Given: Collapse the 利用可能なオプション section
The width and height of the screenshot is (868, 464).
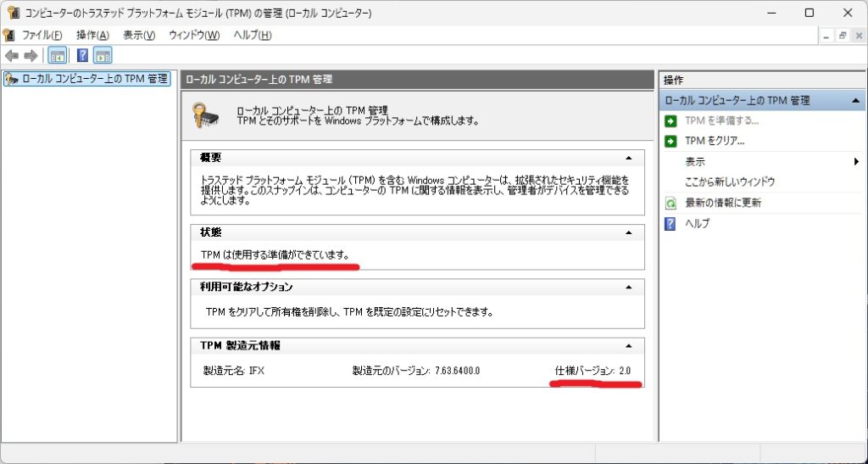Looking at the screenshot, I should [x=628, y=287].
